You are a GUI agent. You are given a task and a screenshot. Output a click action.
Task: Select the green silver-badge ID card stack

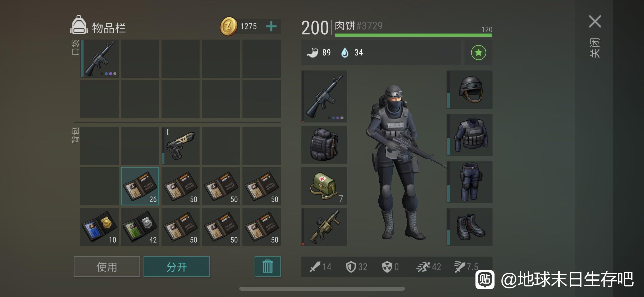coord(140,227)
